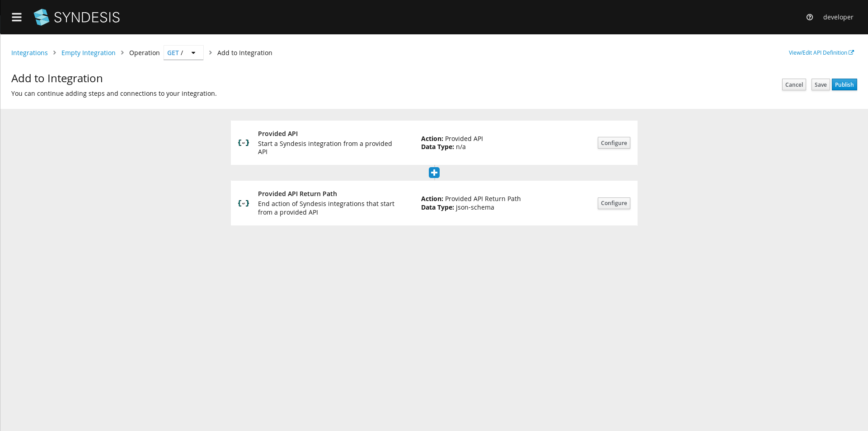Select the Provided API Return Path title
868x431 pixels.
click(297, 194)
